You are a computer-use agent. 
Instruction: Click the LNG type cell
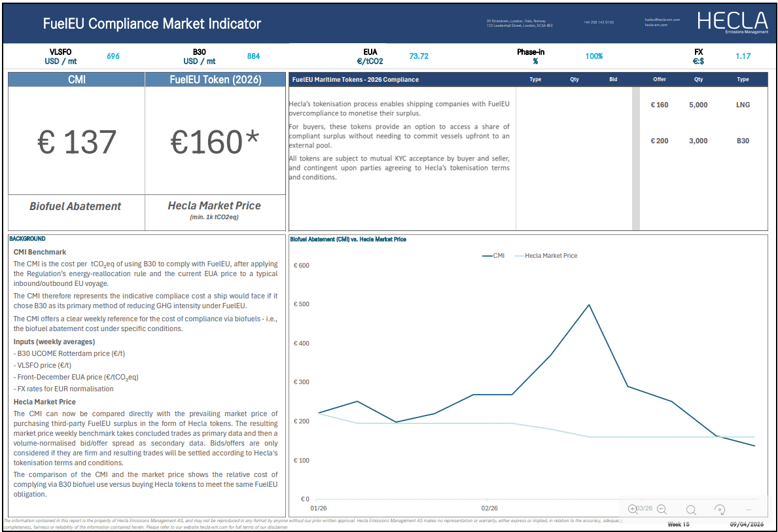coord(743,105)
